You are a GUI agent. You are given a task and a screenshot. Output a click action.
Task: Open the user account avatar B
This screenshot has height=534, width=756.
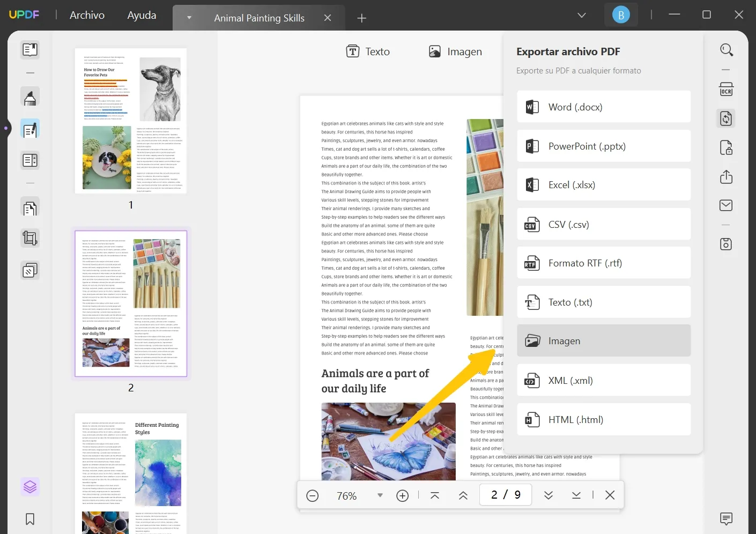point(621,15)
